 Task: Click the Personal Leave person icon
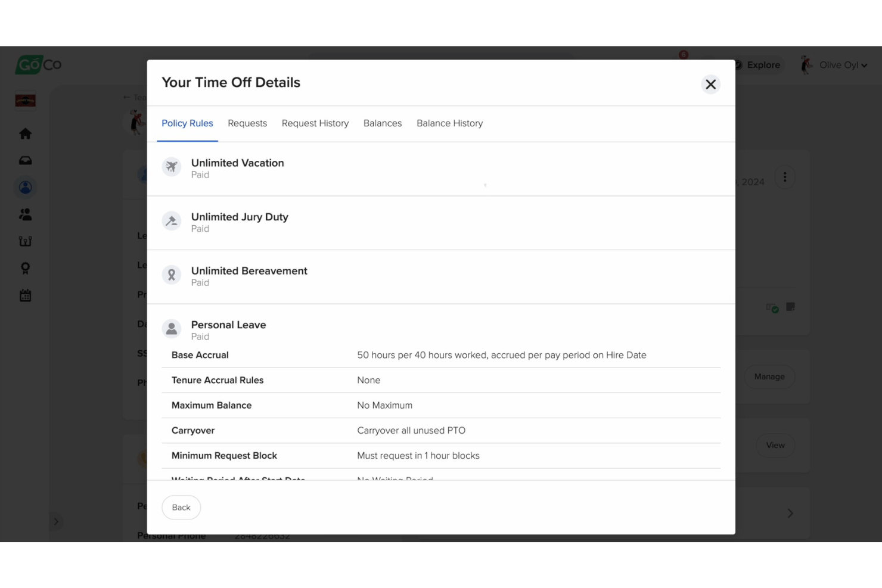point(172,329)
